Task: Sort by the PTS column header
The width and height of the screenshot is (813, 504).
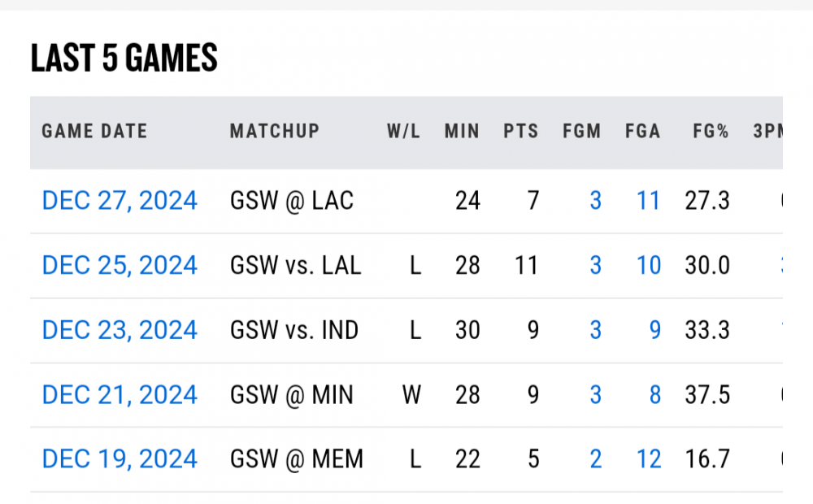Action: pos(521,132)
